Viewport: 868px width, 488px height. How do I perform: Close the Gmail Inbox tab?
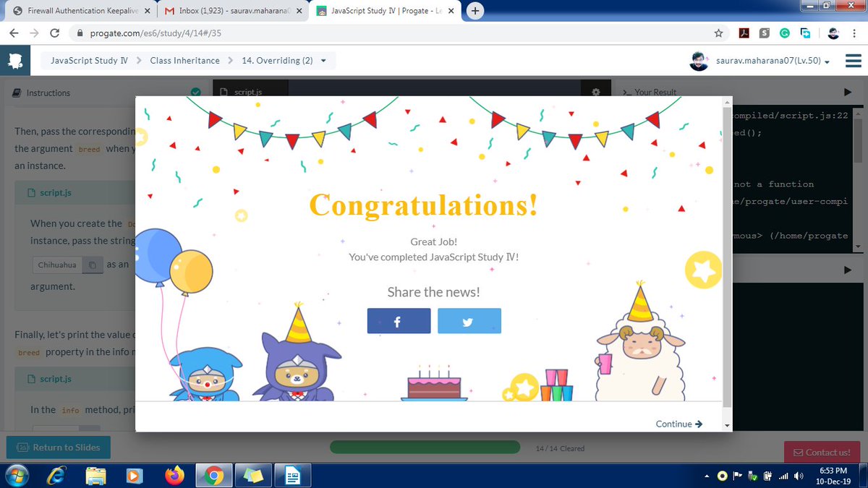pos(299,12)
